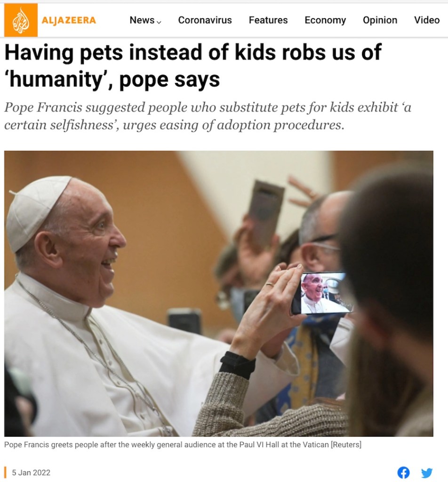
Task: Navigate to the Opinion section
Action: click(x=380, y=20)
